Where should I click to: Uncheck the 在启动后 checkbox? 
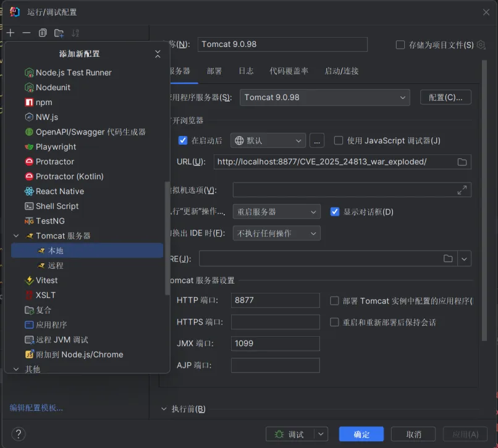coord(183,140)
